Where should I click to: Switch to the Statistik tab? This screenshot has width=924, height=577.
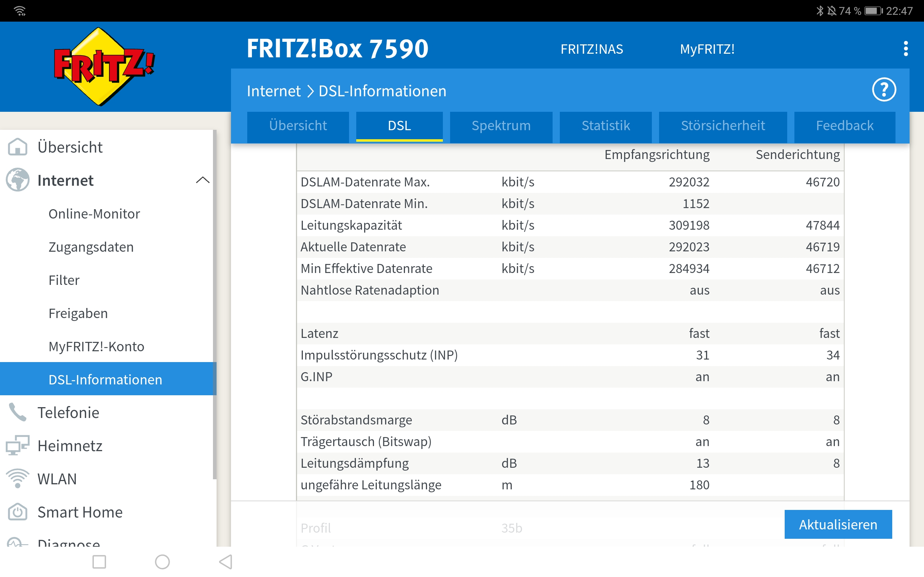pos(606,126)
